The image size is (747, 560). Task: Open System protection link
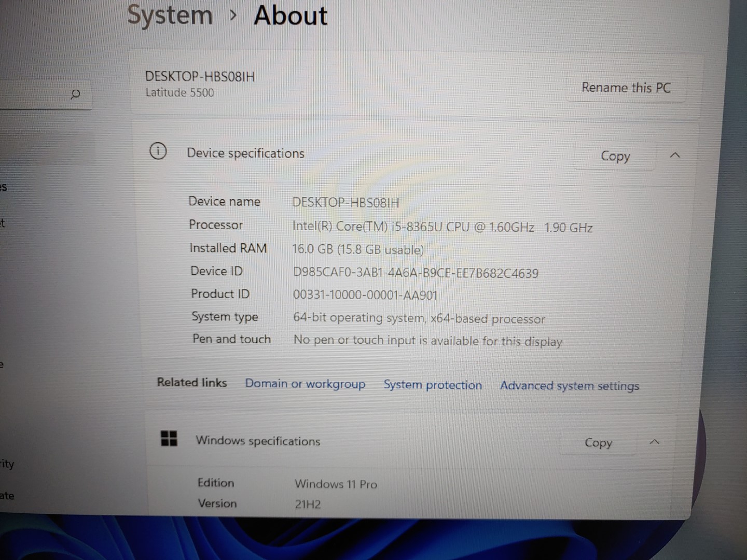click(433, 385)
